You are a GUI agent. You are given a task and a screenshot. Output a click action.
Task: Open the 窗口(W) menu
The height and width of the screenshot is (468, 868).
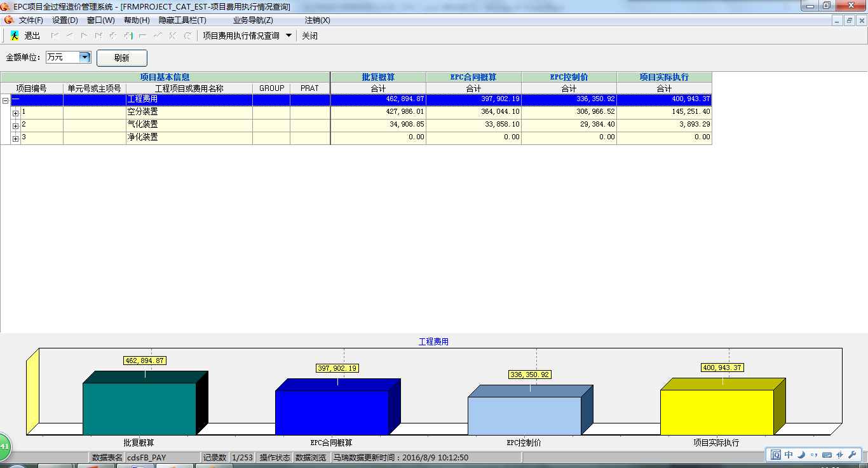tap(101, 20)
